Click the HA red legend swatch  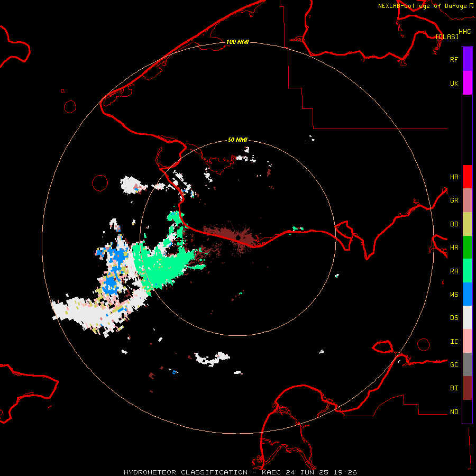tap(467, 177)
